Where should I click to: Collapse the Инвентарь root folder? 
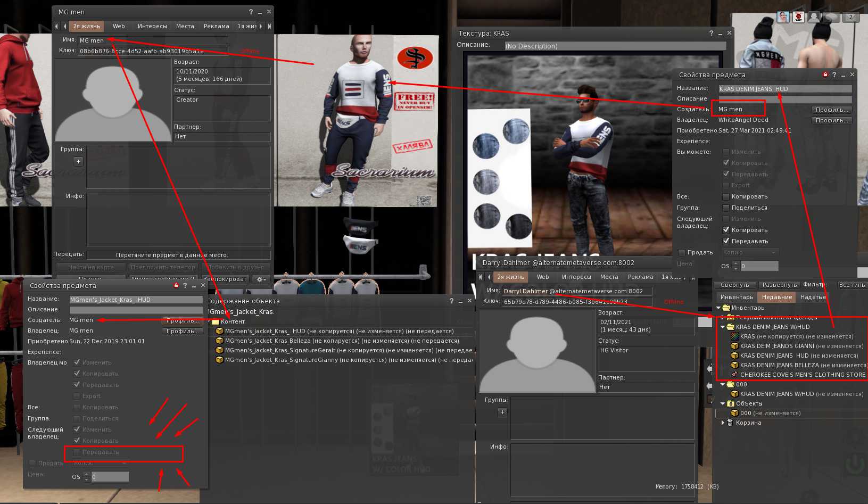point(718,308)
